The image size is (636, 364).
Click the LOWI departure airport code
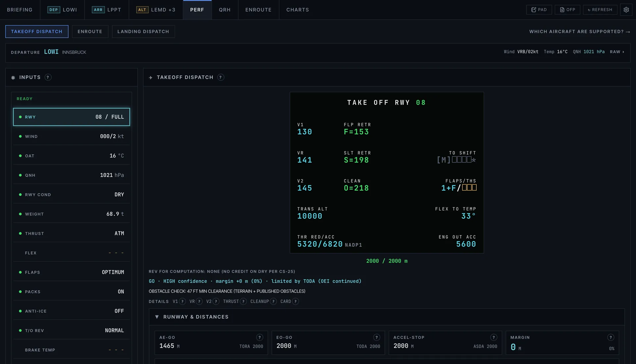(51, 52)
